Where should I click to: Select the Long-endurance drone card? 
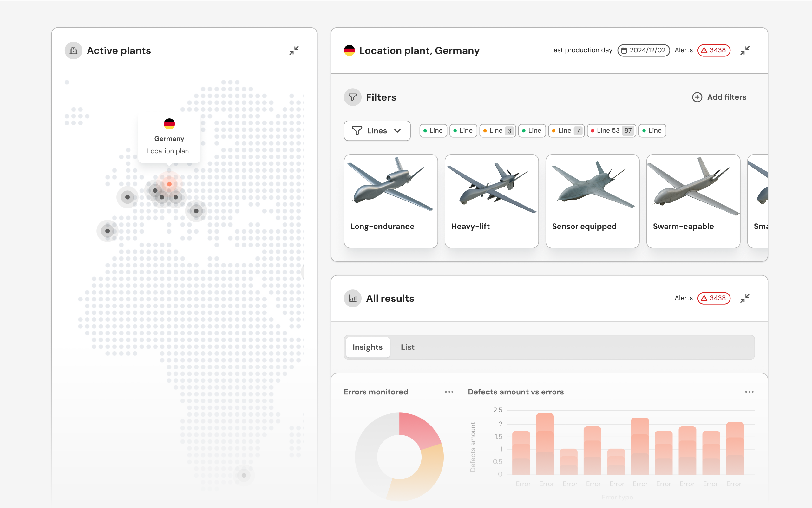tap(391, 201)
